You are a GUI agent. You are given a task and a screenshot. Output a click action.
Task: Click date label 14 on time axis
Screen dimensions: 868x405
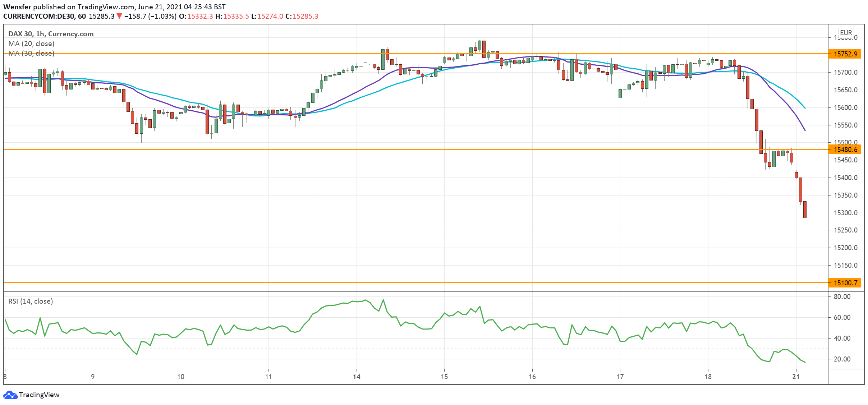tap(356, 377)
